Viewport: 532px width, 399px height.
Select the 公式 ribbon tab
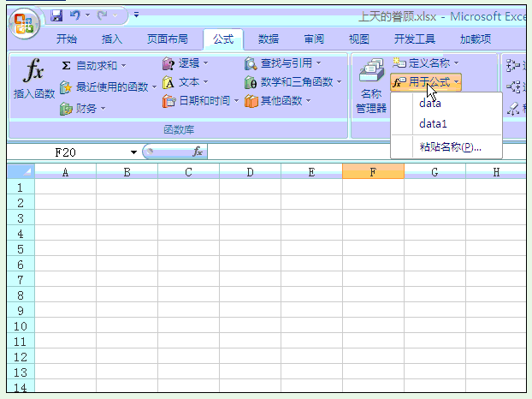point(223,39)
